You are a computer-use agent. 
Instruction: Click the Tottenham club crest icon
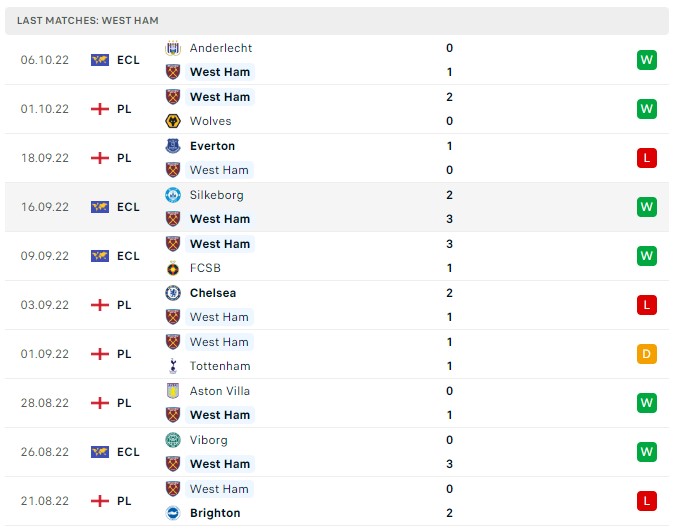point(172,366)
